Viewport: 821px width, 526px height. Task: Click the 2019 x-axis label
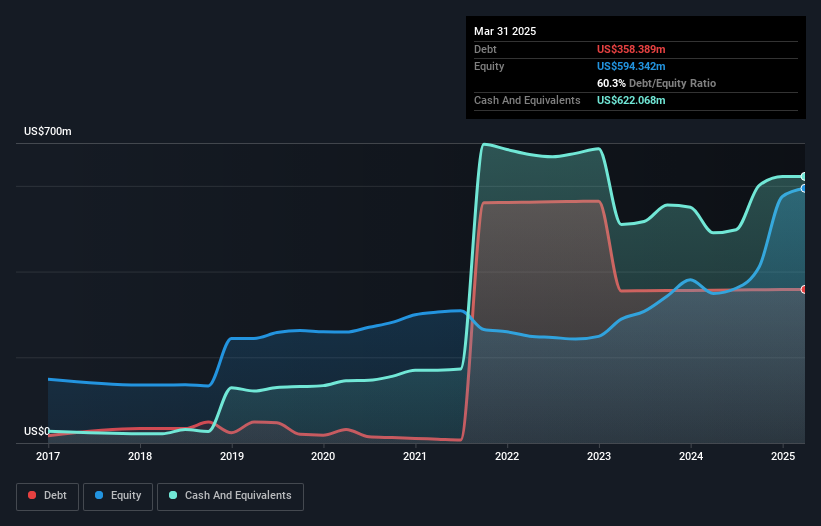(x=231, y=456)
